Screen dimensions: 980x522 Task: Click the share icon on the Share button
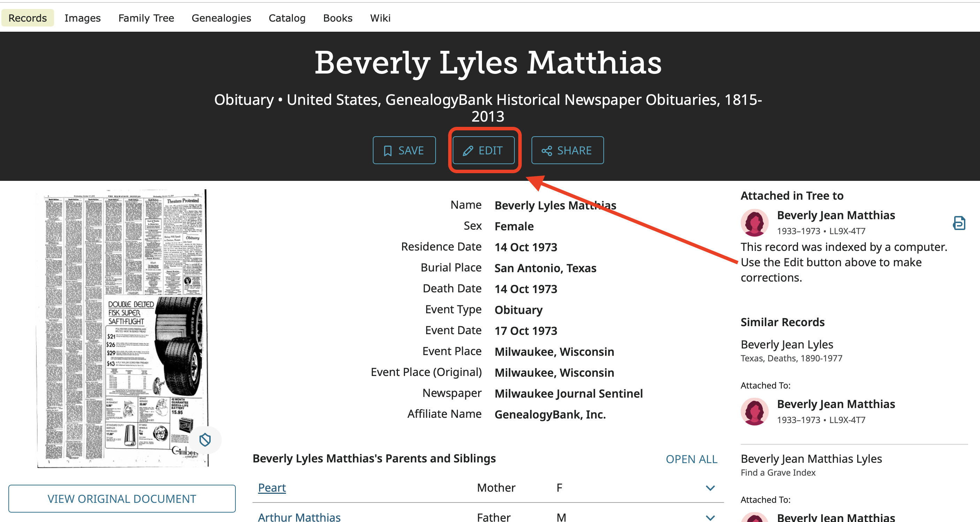(547, 151)
